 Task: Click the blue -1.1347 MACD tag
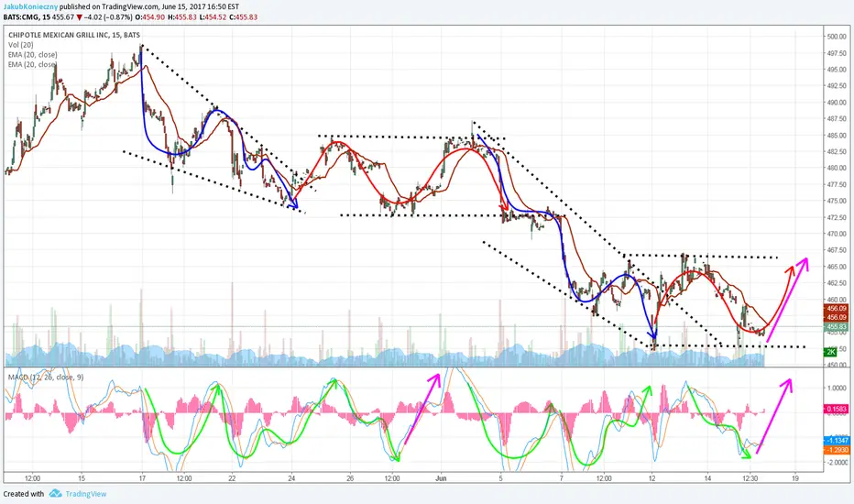[836, 440]
